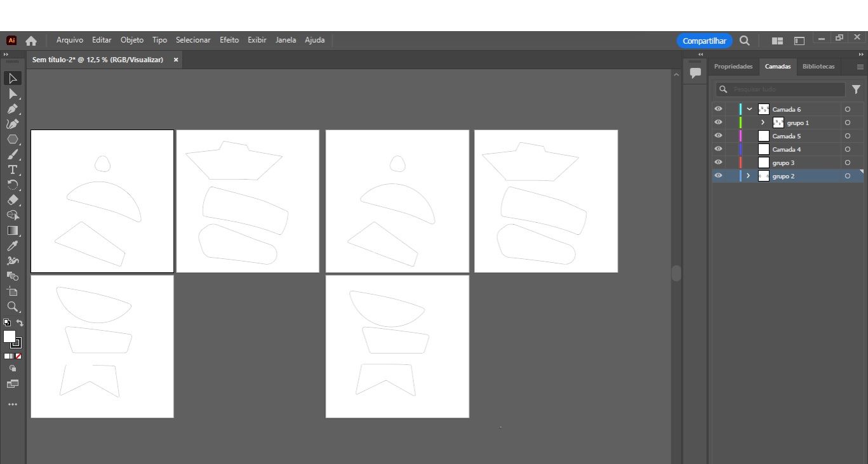
Task: Collapse the Camada 6 layer
Action: pyautogui.click(x=749, y=109)
